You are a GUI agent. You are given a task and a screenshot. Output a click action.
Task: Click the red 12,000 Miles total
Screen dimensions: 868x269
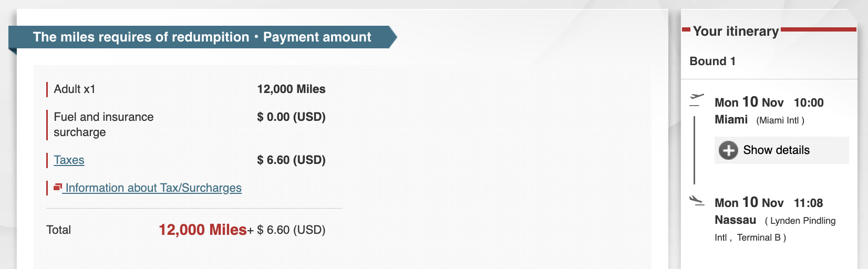point(202,230)
